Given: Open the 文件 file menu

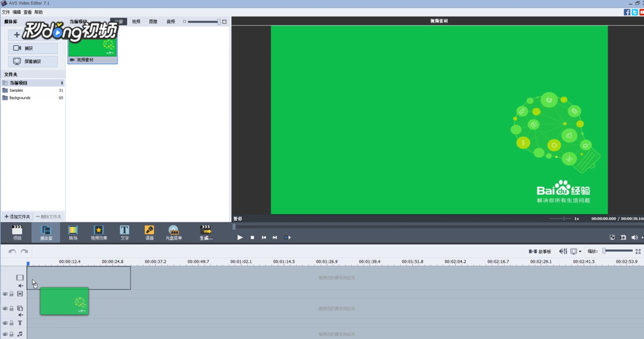Looking at the screenshot, I should (6, 12).
